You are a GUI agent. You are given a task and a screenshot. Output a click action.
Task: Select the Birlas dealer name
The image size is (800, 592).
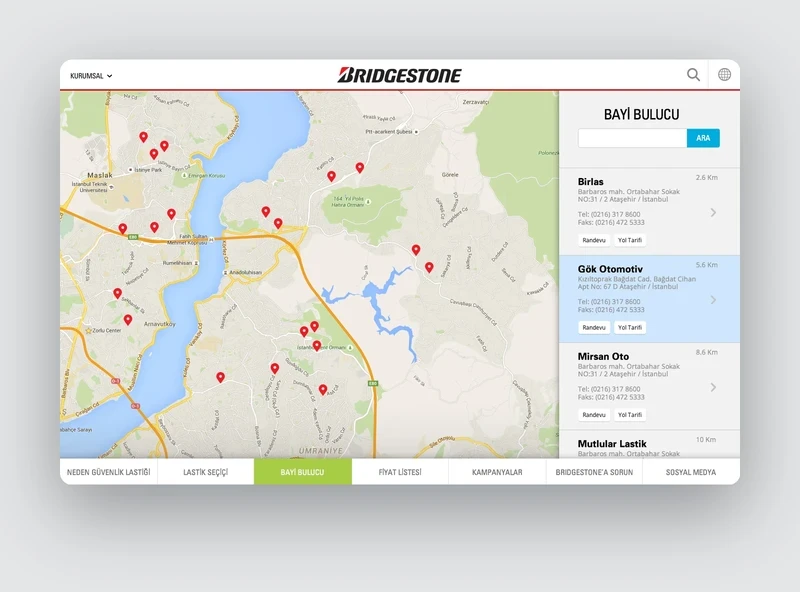[x=591, y=182]
